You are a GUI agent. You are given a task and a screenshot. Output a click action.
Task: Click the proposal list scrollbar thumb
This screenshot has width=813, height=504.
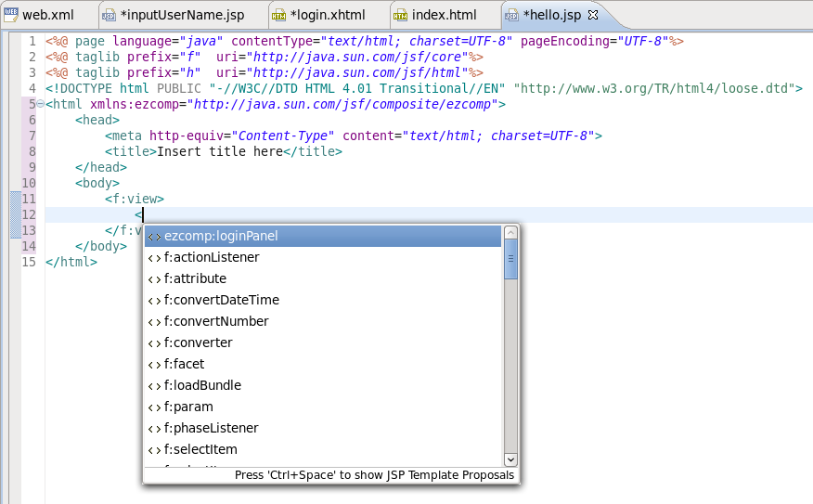510,259
